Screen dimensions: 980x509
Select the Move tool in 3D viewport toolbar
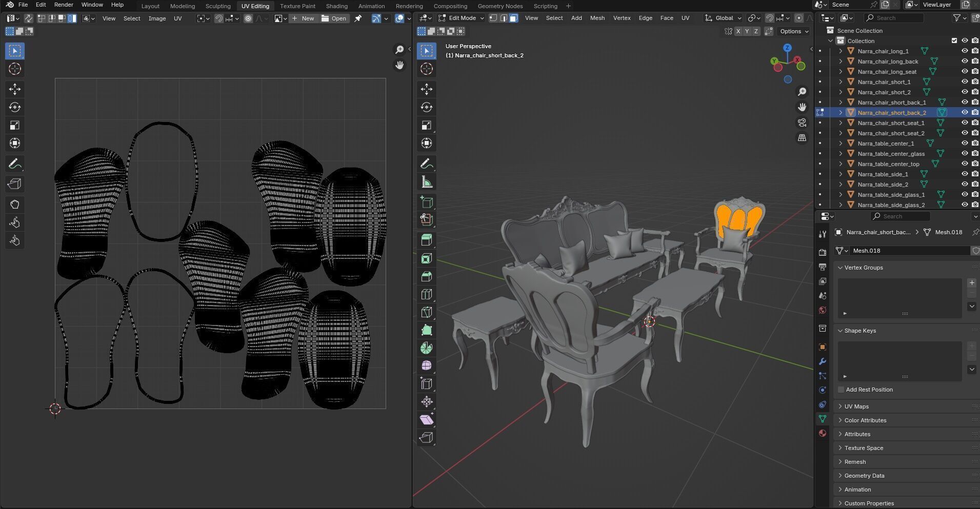pyautogui.click(x=427, y=89)
